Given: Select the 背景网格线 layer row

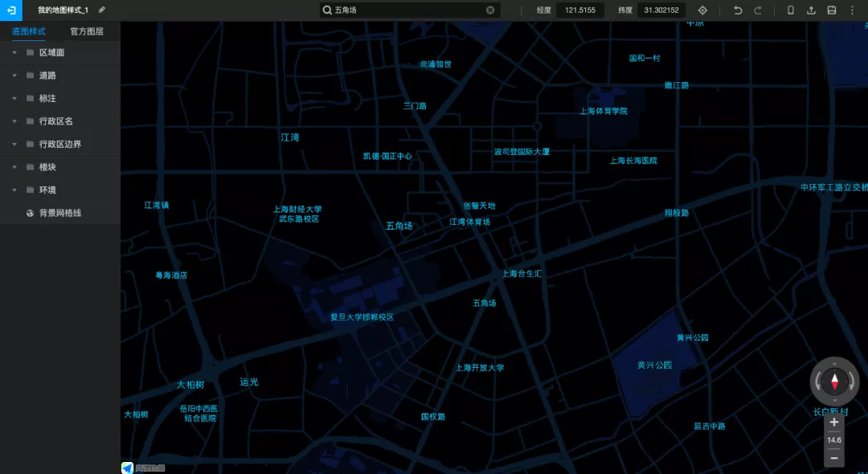Looking at the screenshot, I should point(59,213).
